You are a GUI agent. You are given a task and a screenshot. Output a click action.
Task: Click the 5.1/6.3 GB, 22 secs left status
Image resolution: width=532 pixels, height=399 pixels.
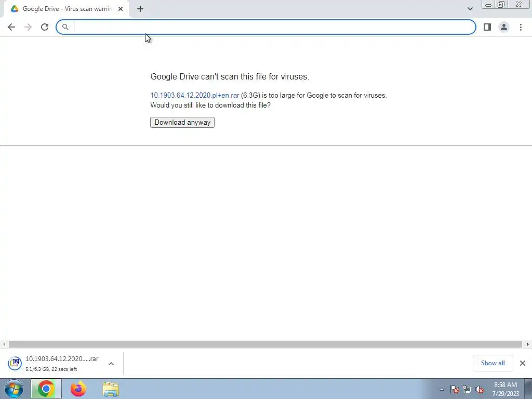pos(51,369)
